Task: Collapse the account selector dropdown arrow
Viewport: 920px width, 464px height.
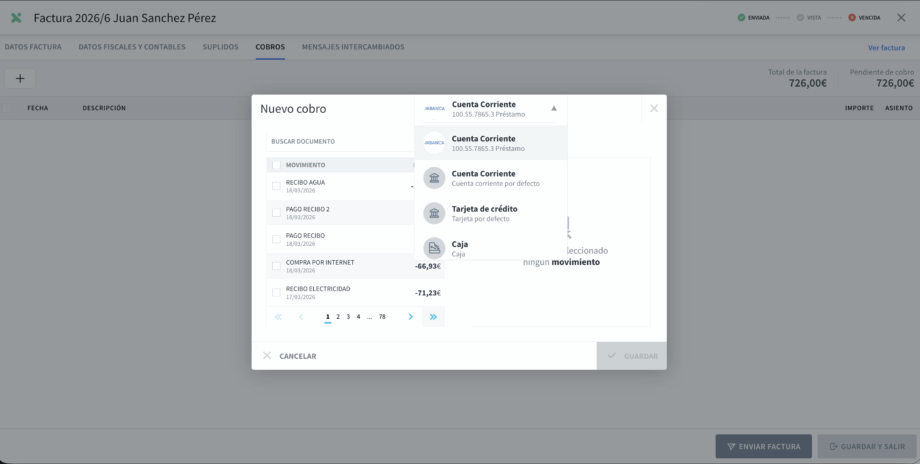Action: [x=554, y=108]
